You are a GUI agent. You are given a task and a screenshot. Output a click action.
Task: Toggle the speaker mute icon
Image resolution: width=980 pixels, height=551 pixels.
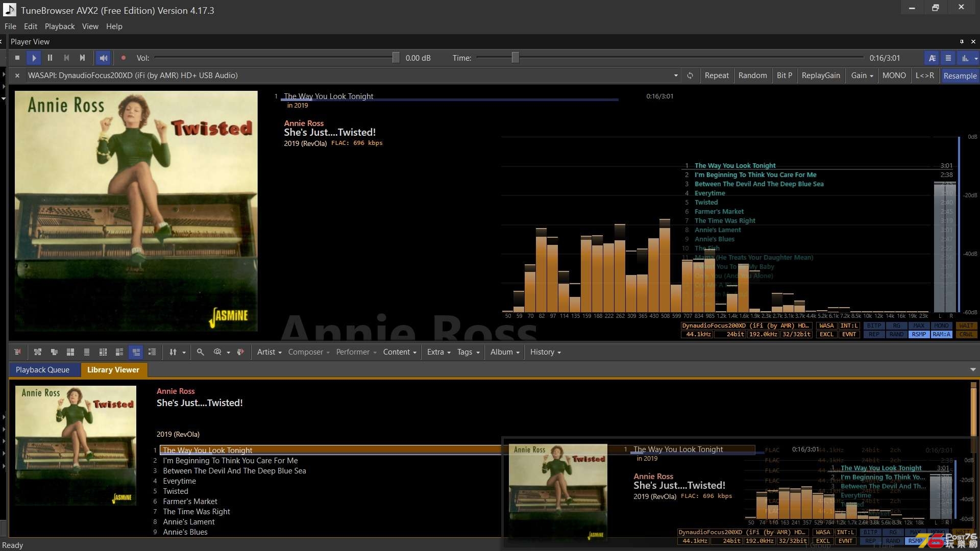pyautogui.click(x=103, y=58)
